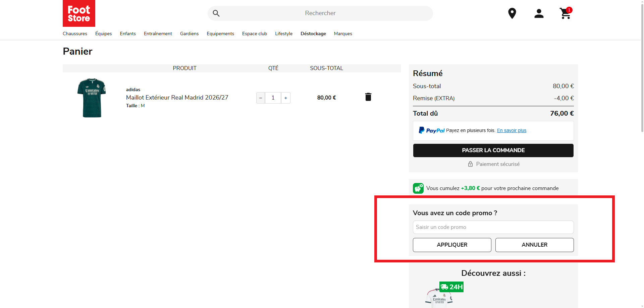Click the green loyalty piggy bank icon
Image resolution: width=644 pixels, height=308 pixels.
pos(418,188)
